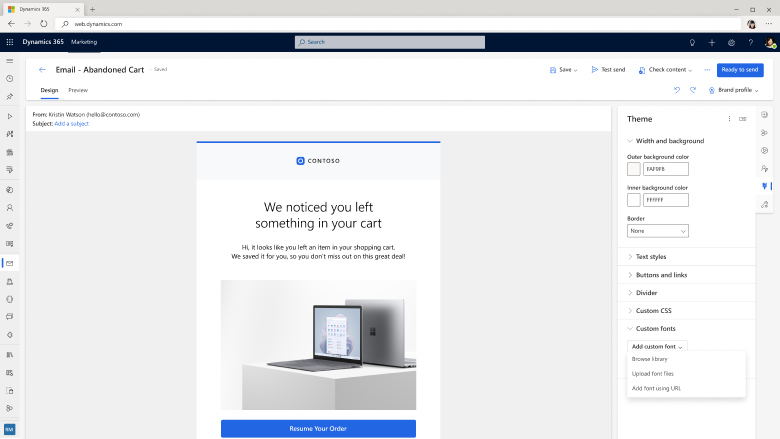Select the Contoso logo header in email

tap(318, 161)
